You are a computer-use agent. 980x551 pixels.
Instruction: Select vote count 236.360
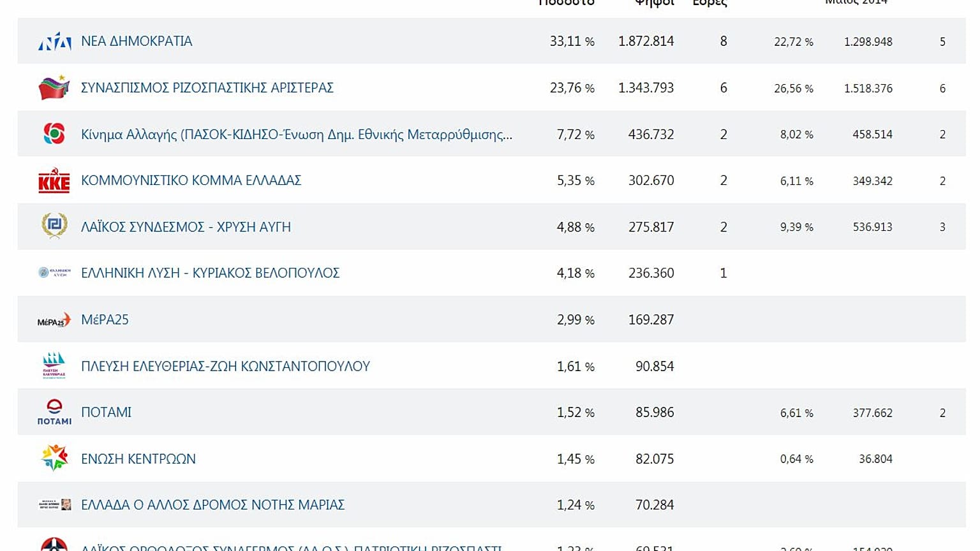click(x=651, y=273)
